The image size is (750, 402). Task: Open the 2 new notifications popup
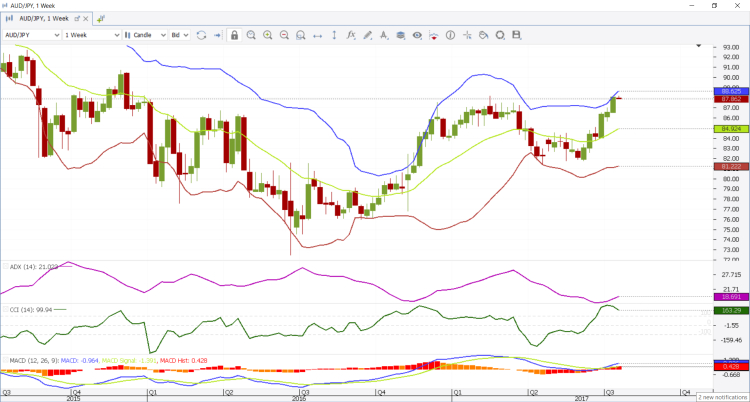pos(723,397)
